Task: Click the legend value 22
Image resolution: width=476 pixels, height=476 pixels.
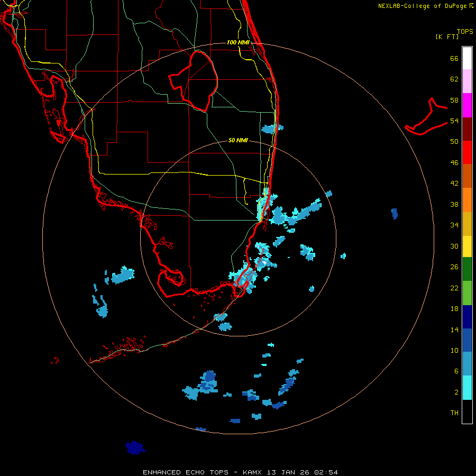Action: pyautogui.click(x=454, y=288)
